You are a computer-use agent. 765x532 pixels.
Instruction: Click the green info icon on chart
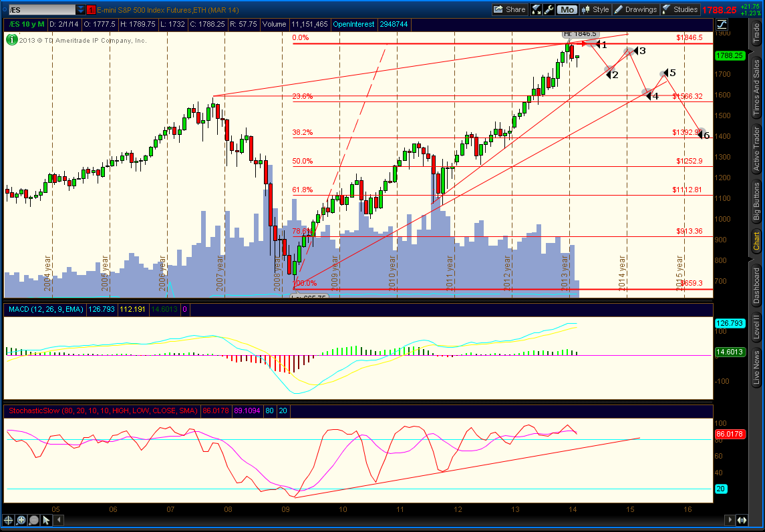point(12,40)
